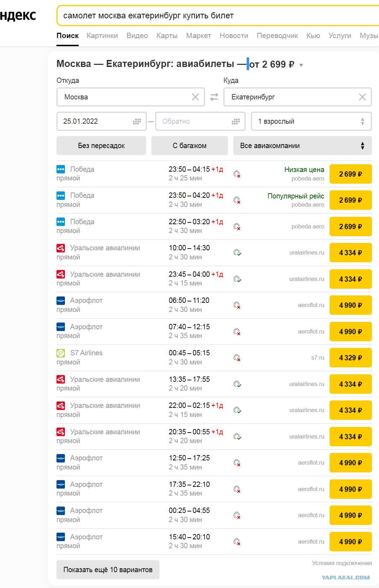Click baggage-included icon for 10:00–14:30 flight
The image size is (379, 588).
click(237, 253)
